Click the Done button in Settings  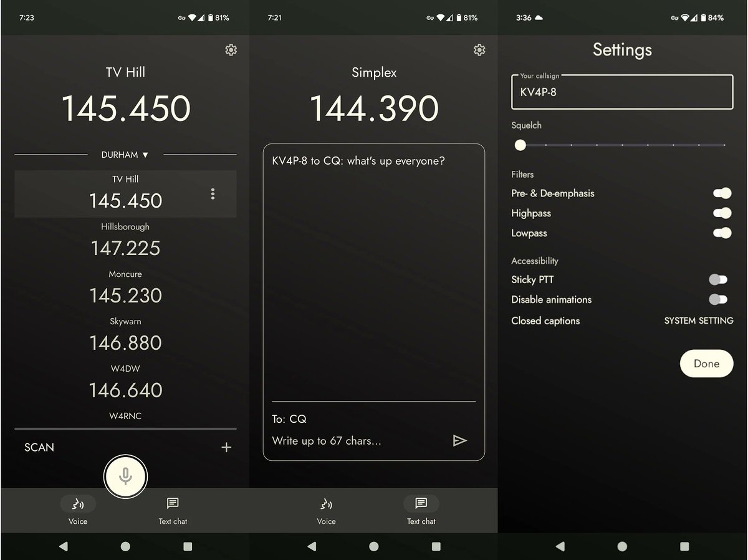click(706, 364)
